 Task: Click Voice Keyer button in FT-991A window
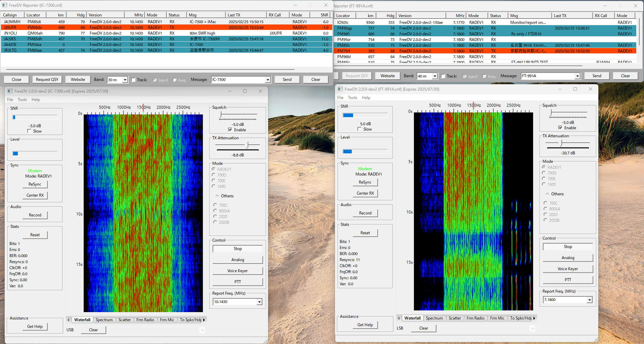pos(568,269)
